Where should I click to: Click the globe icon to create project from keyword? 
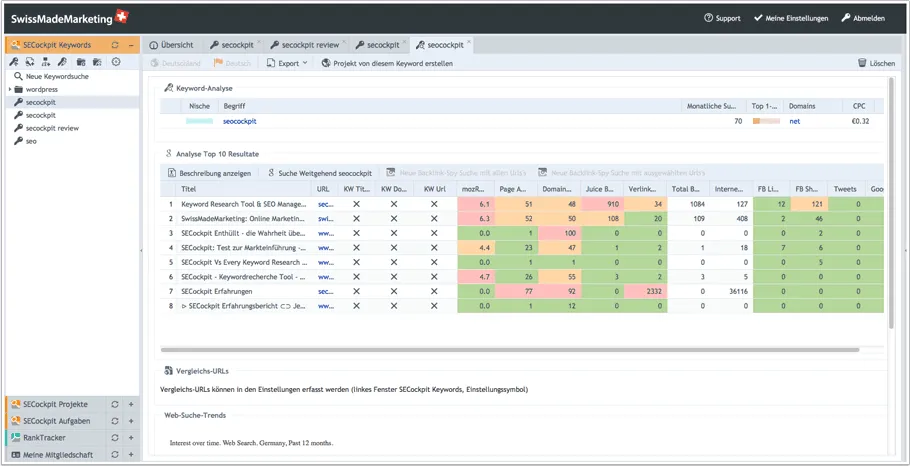(326, 63)
